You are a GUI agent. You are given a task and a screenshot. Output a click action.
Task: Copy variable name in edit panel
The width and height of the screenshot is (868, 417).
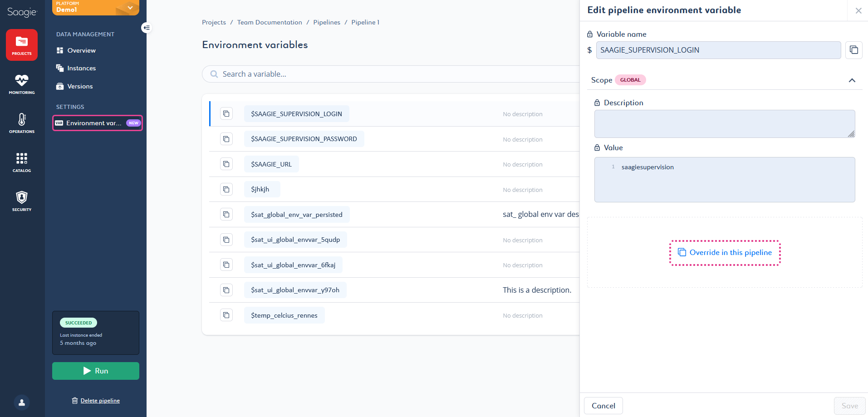click(x=854, y=50)
